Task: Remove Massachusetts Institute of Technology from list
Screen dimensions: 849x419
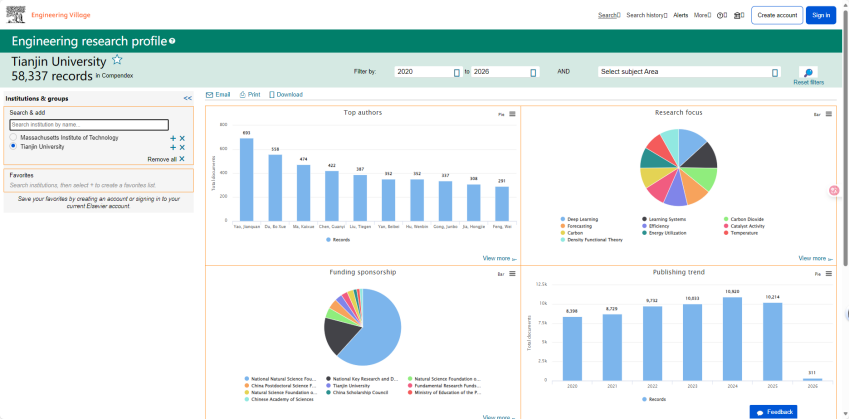Action: pyautogui.click(x=182, y=139)
